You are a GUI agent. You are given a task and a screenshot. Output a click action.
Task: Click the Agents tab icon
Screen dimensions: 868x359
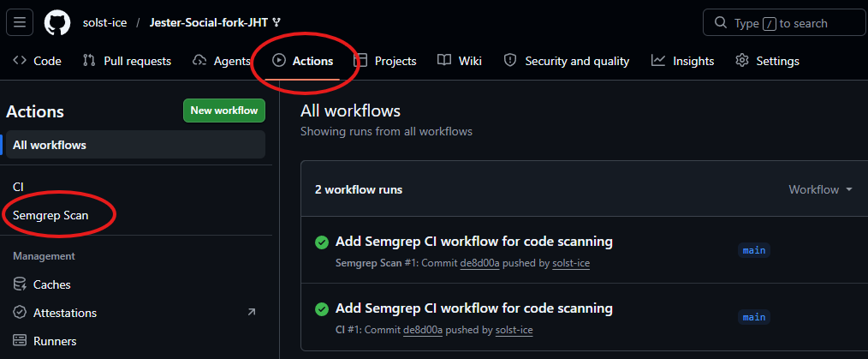coord(199,60)
